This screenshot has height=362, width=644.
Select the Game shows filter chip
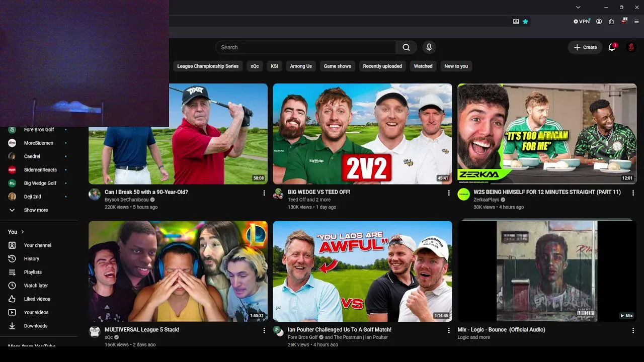click(338, 66)
